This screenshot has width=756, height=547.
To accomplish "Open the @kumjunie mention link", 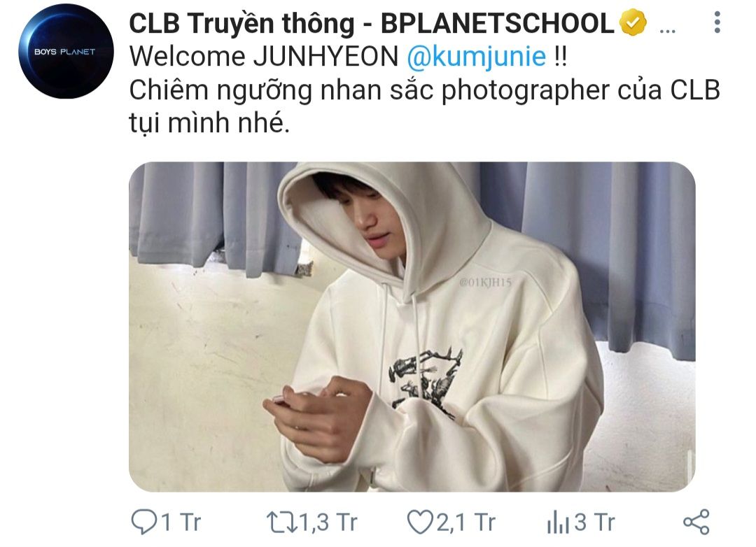I will coord(477,57).
